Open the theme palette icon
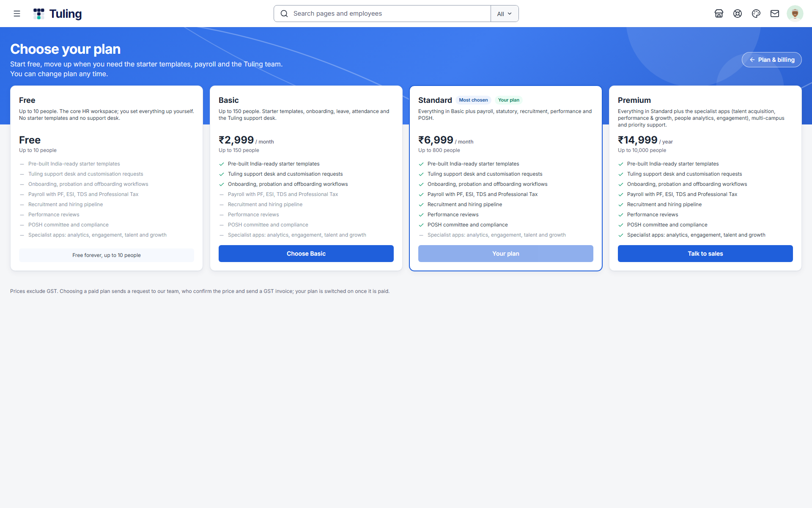 (x=756, y=14)
